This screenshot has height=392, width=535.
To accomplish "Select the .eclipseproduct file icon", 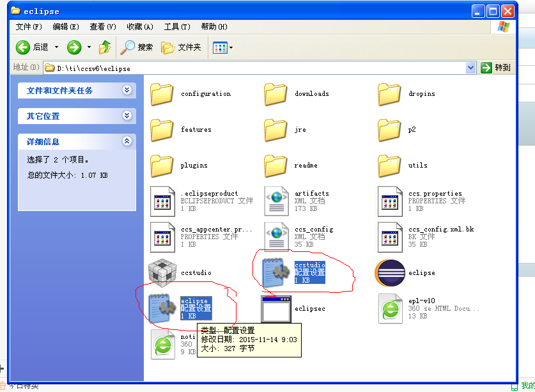I will pyautogui.click(x=162, y=201).
